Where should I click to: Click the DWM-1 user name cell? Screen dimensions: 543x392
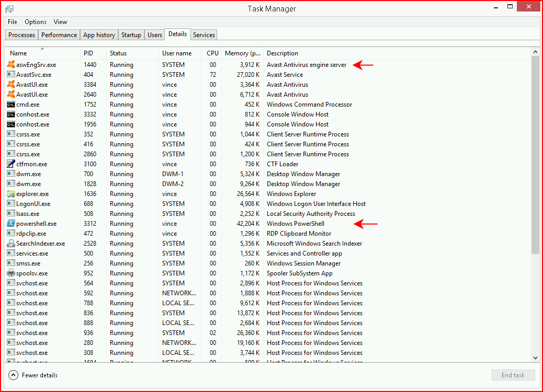173,174
